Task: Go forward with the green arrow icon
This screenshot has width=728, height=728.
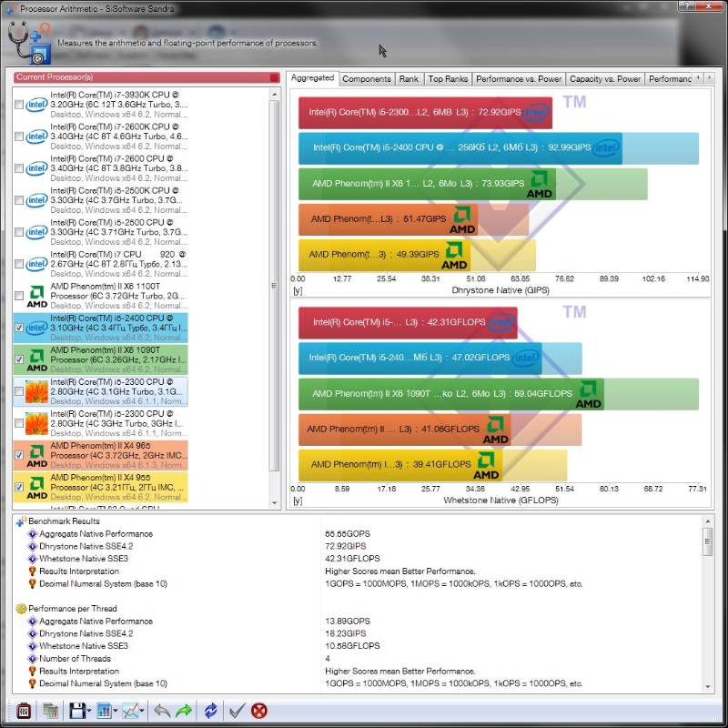Action: [x=184, y=711]
